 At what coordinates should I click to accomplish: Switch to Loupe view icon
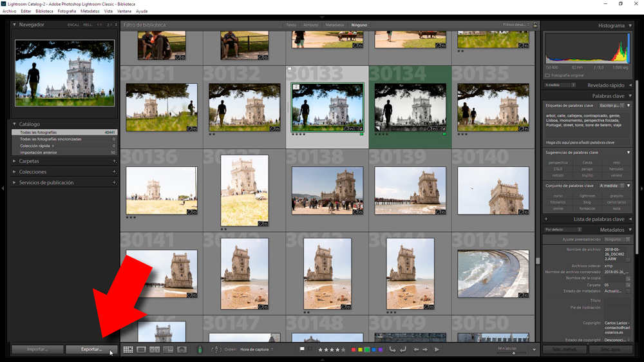(141, 350)
